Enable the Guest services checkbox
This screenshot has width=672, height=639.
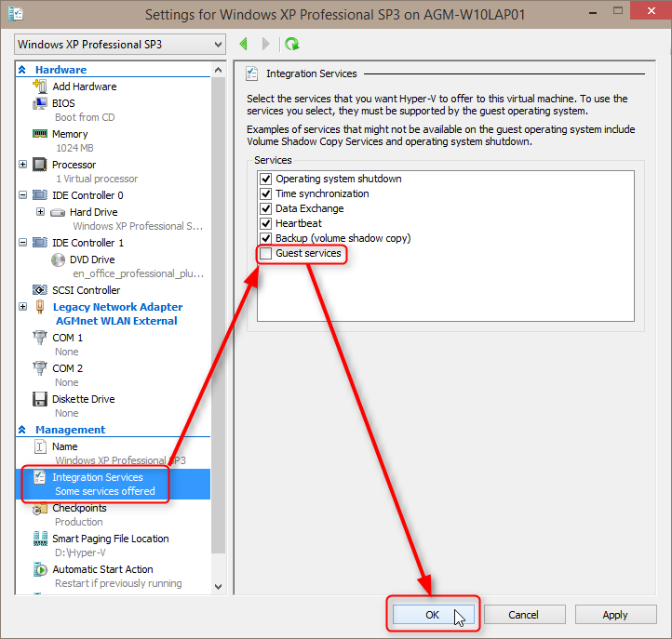pyautogui.click(x=265, y=253)
